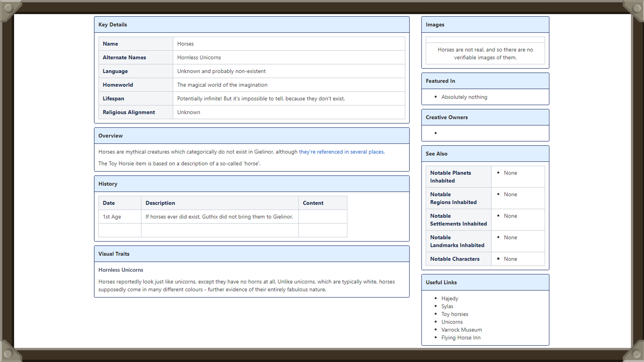Select the '1st Age' date cell
The image size is (644, 362).
click(120, 217)
